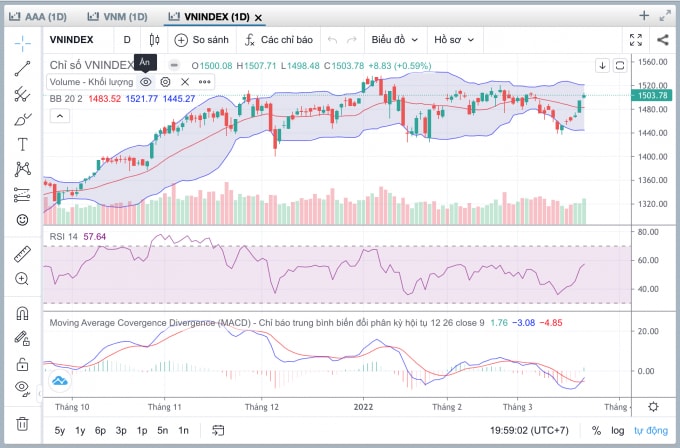Close the VNINDEX (1D) tab
Screen dimensions: 680x448
coord(258,18)
